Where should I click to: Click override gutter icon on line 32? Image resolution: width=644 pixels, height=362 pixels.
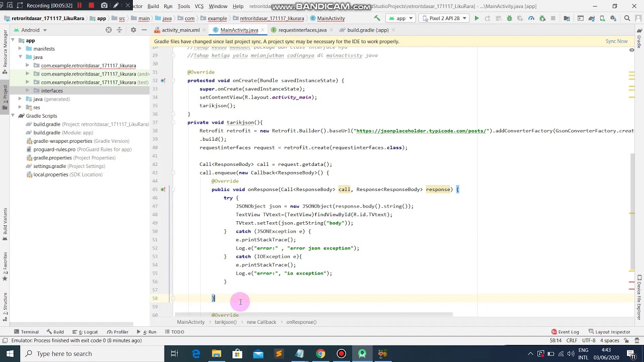(163, 80)
